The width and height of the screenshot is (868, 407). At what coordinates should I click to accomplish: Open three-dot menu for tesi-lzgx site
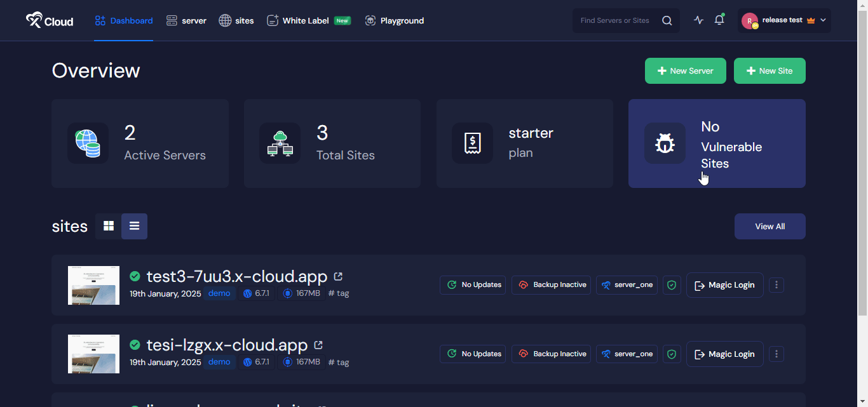point(776,354)
